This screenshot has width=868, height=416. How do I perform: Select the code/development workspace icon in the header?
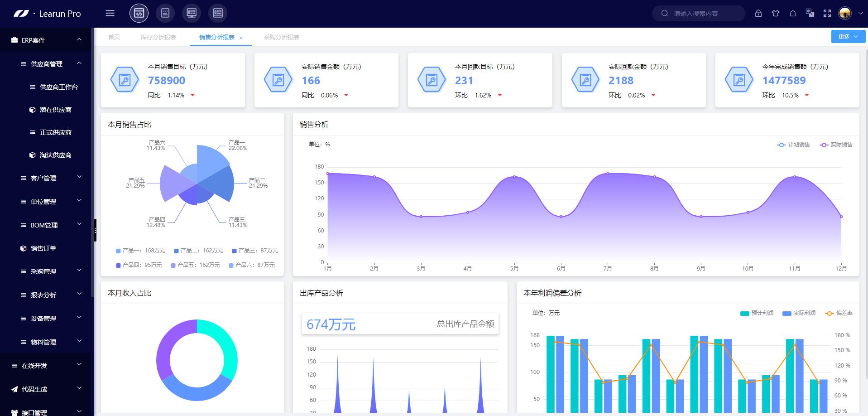tap(139, 13)
